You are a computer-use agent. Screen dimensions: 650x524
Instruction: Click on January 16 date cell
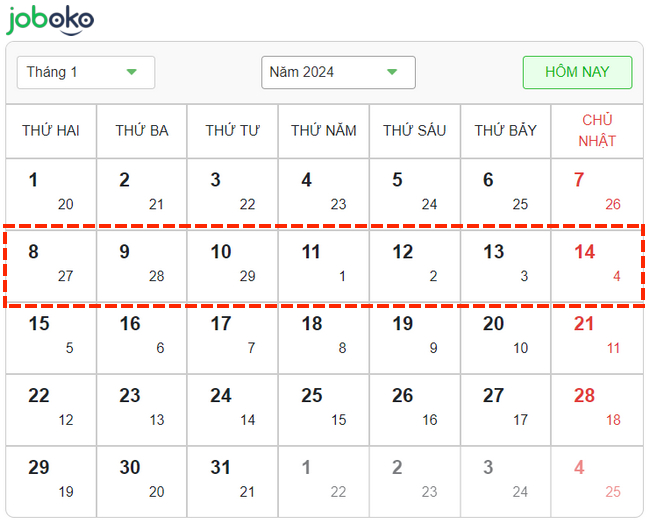coord(142,335)
